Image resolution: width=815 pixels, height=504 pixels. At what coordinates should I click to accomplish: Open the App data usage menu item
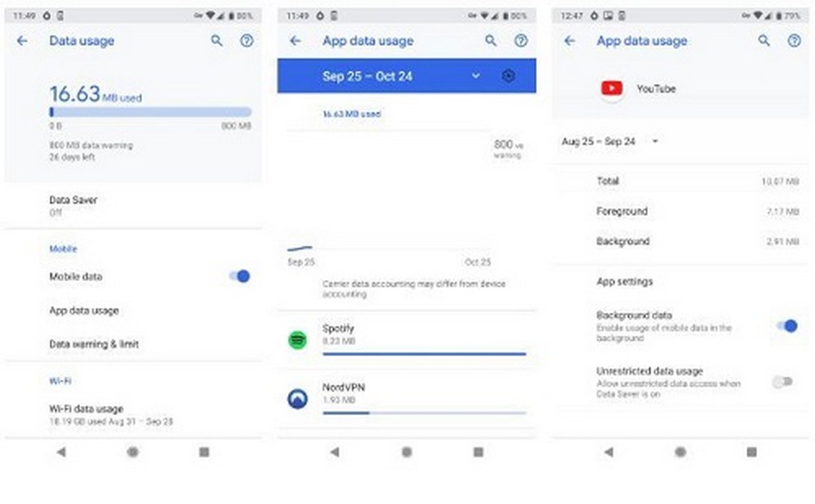(x=84, y=310)
